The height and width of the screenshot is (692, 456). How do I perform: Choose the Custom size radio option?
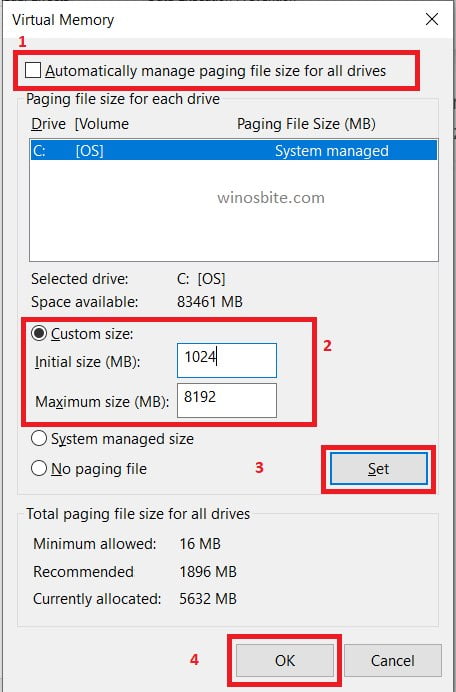[x=39, y=334]
